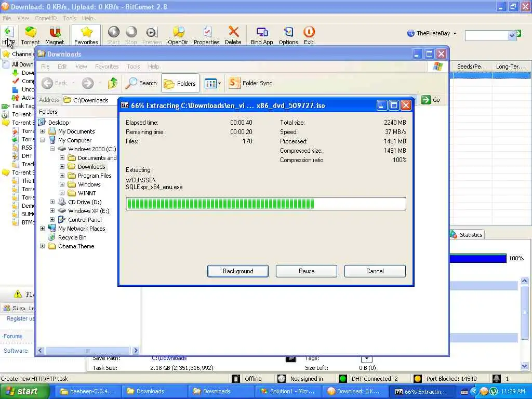The width and height of the screenshot is (532, 399).
Task: Click the green Go arrow beside address bar
Action: click(x=426, y=100)
